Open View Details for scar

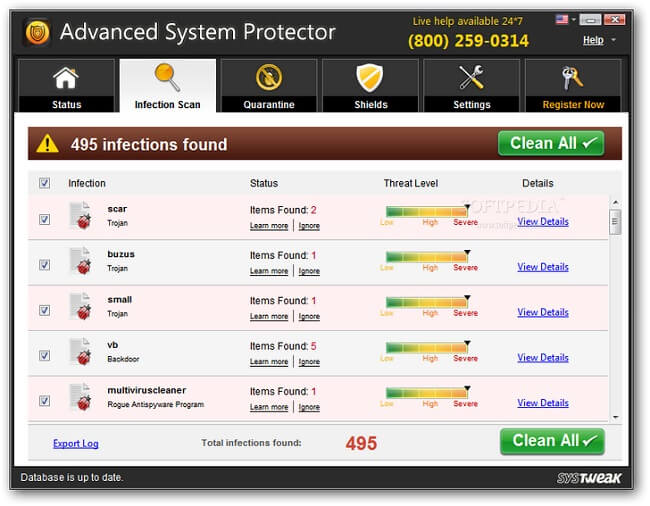pos(543,222)
